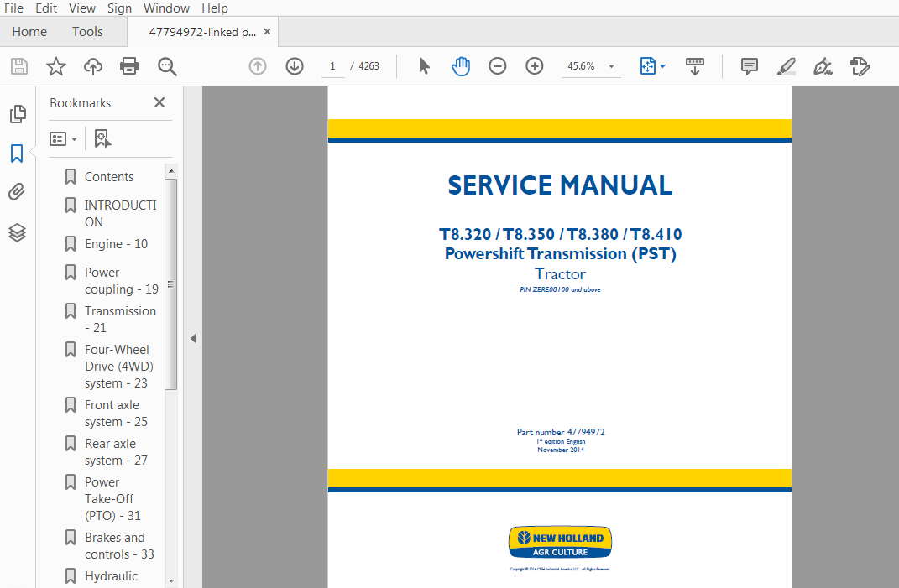The width and height of the screenshot is (899, 588).
Task: Select the highlight text pen tool
Action: point(786,66)
